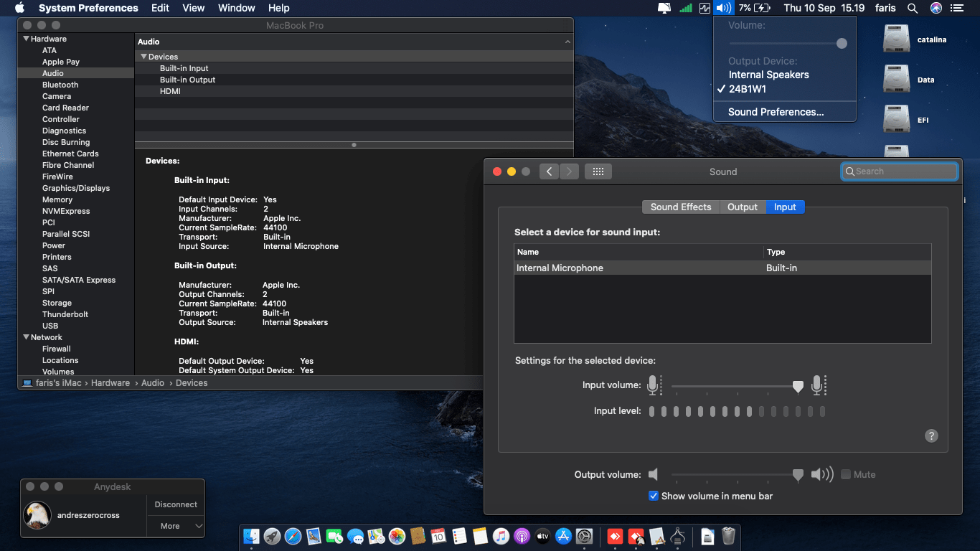Enable the Mute checkbox
The image size is (980, 551).
click(x=846, y=474)
